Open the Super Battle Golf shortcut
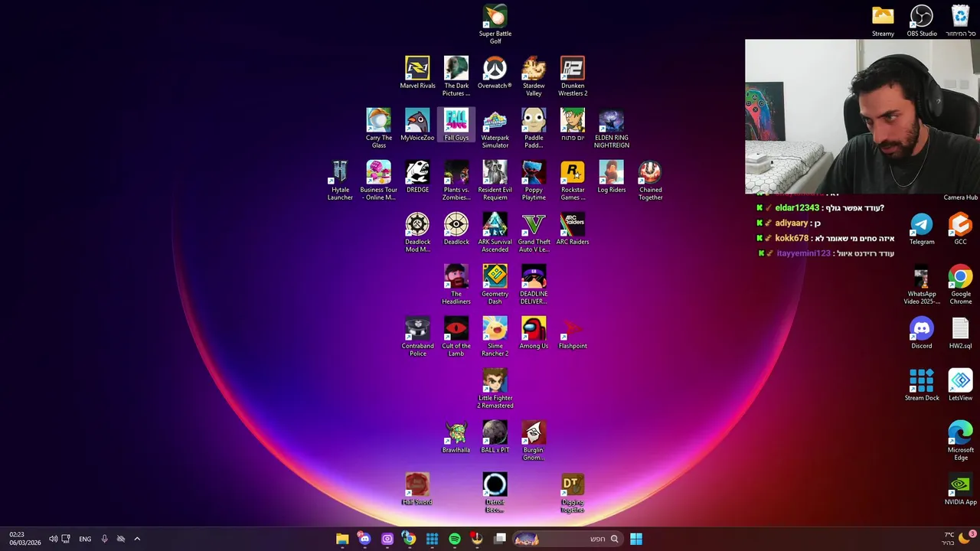This screenshot has width=980, height=551. (495, 24)
